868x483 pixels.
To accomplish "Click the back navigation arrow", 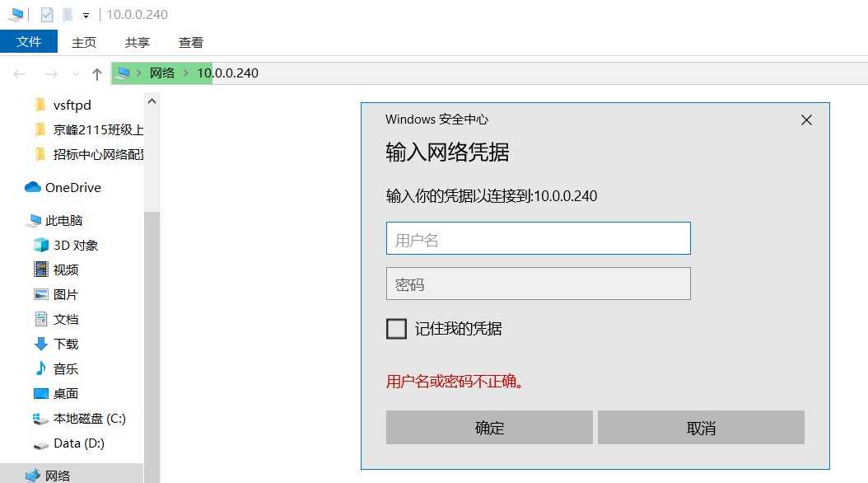I will coord(20,73).
